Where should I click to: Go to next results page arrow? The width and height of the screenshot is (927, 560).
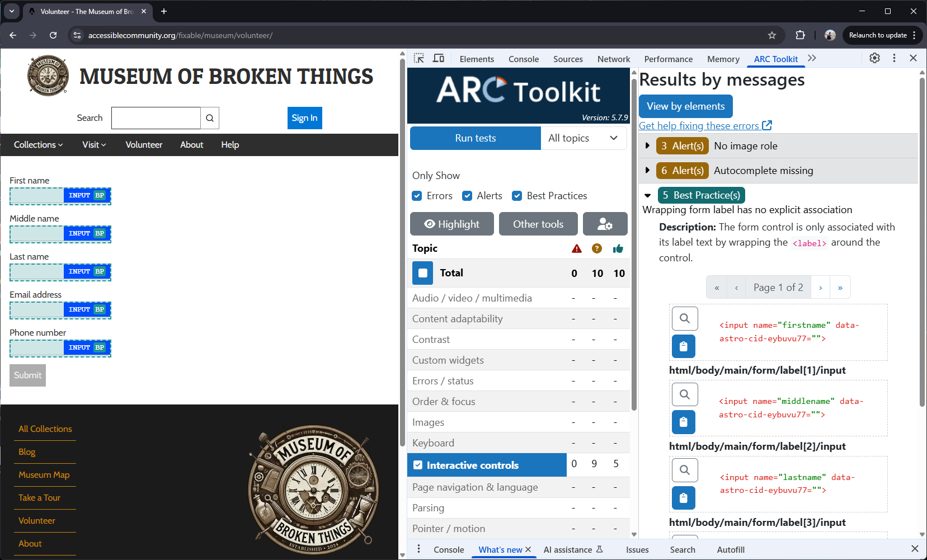click(821, 288)
